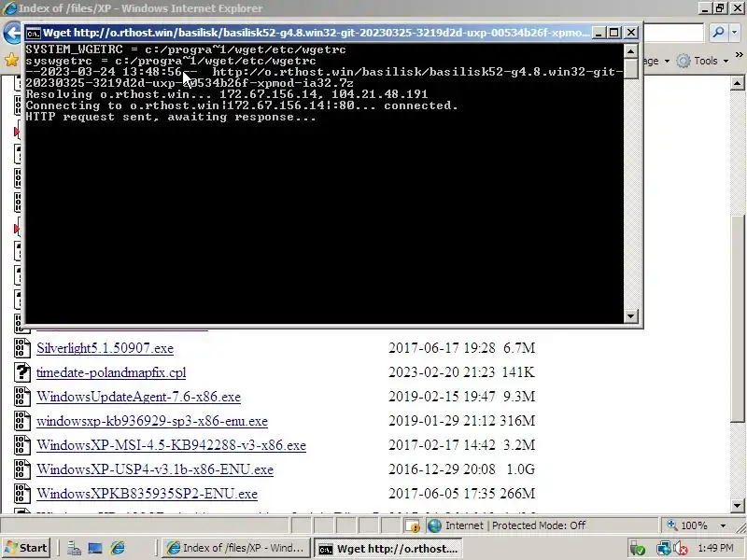Click the 1.0G size of WindowsXP-USP4
The width and height of the screenshot is (747, 560).
520,469
